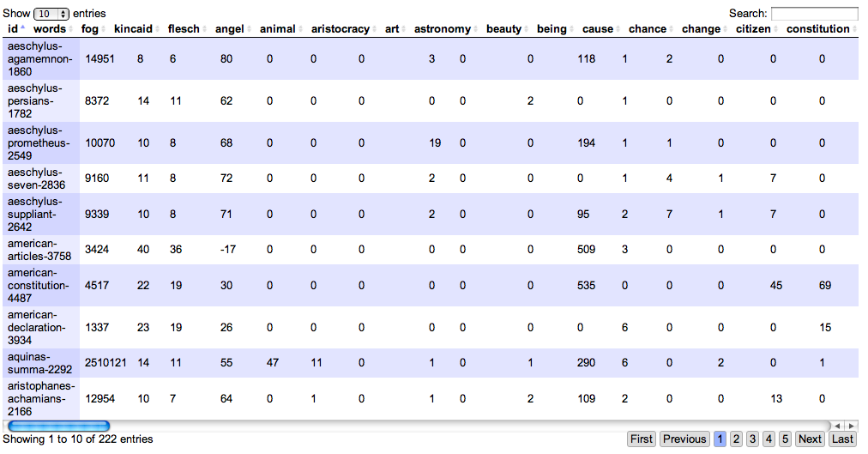868x454 pixels.
Task: Open the Show entries count dropdown
Action: (52, 14)
